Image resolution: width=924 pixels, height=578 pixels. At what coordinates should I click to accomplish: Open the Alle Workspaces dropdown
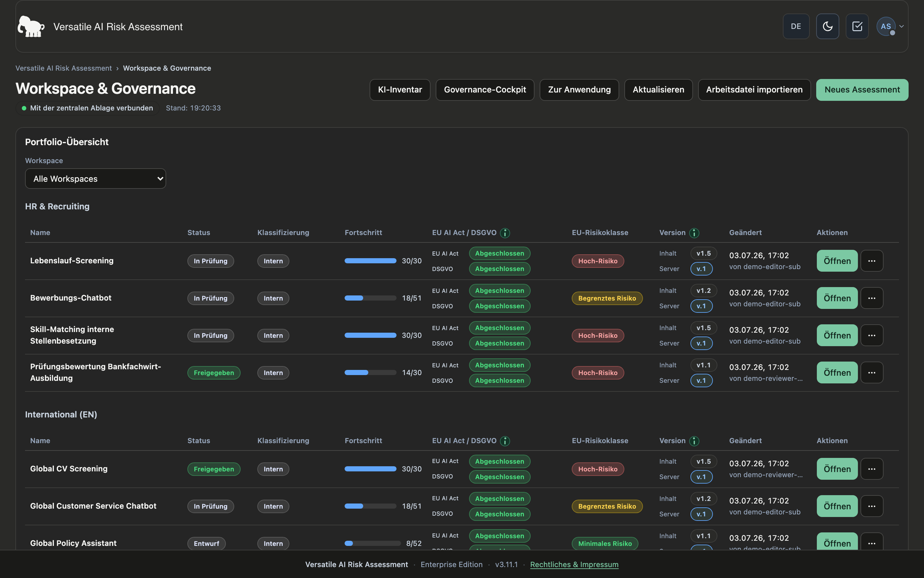(x=96, y=179)
